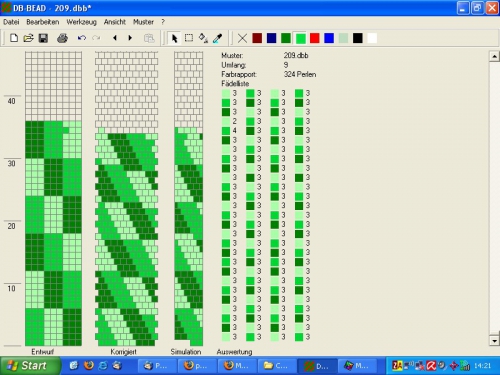Select the dark red color swatch
Image resolution: width=500 pixels, height=375 pixels.
click(x=257, y=38)
